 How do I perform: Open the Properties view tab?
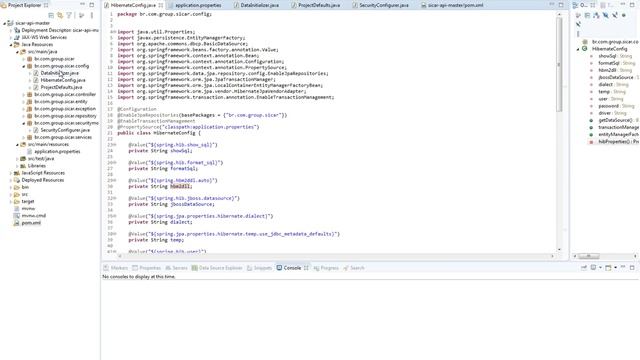click(x=146, y=268)
